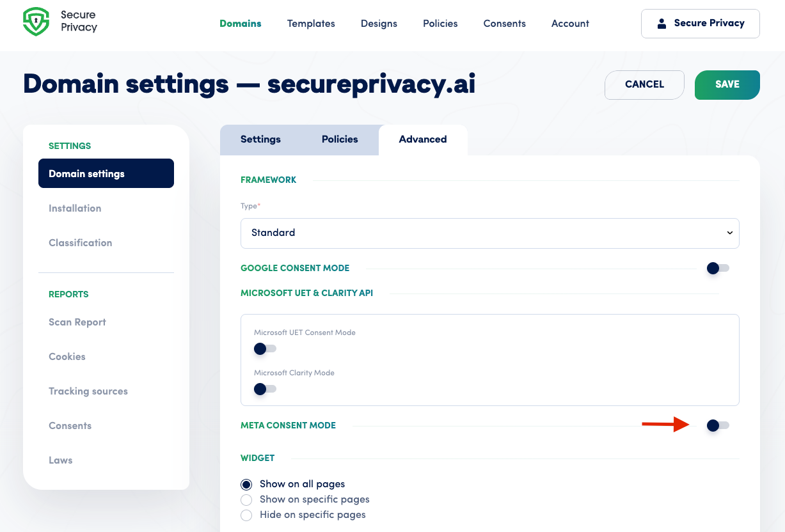This screenshot has width=785, height=532.
Task: Open Templates in top navigation
Action: 311,24
